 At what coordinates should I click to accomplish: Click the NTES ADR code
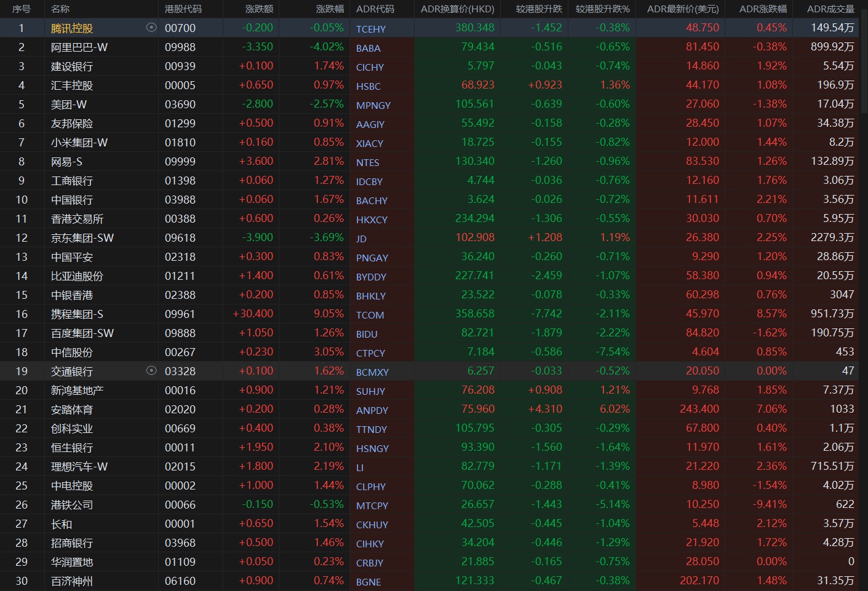tap(368, 162)
